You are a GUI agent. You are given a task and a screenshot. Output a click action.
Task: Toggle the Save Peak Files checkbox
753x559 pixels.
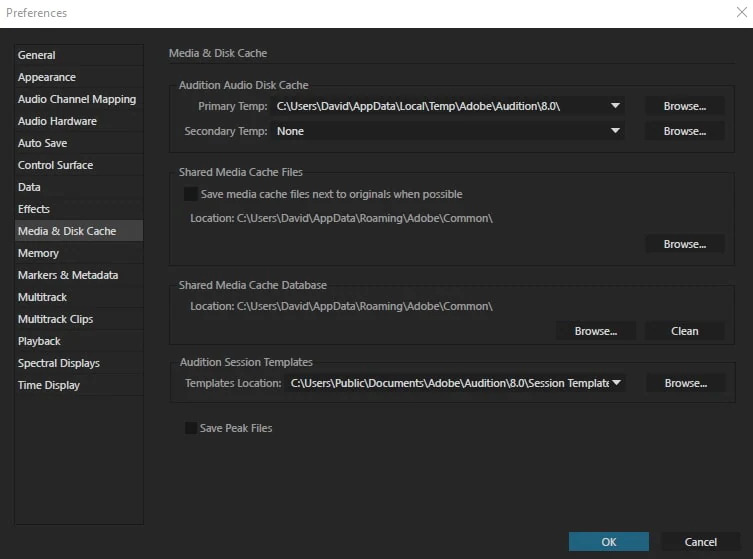point(191,428)
